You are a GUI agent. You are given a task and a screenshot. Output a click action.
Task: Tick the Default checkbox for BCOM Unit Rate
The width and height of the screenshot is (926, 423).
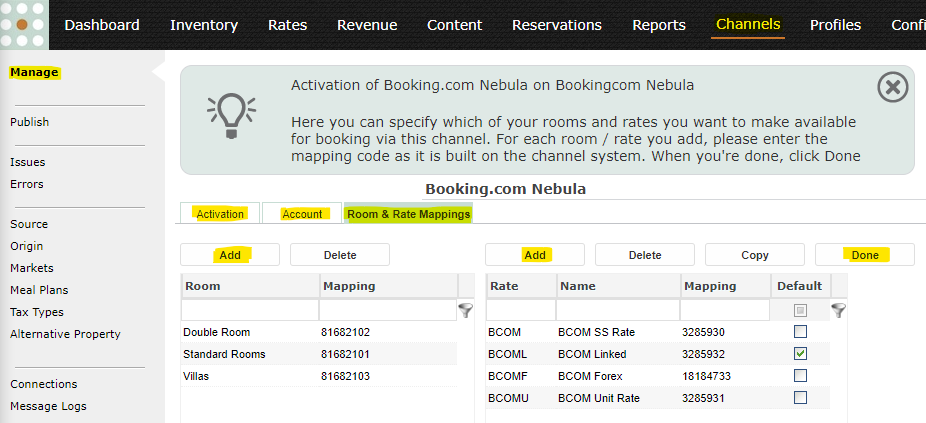(x=800, y=398)
